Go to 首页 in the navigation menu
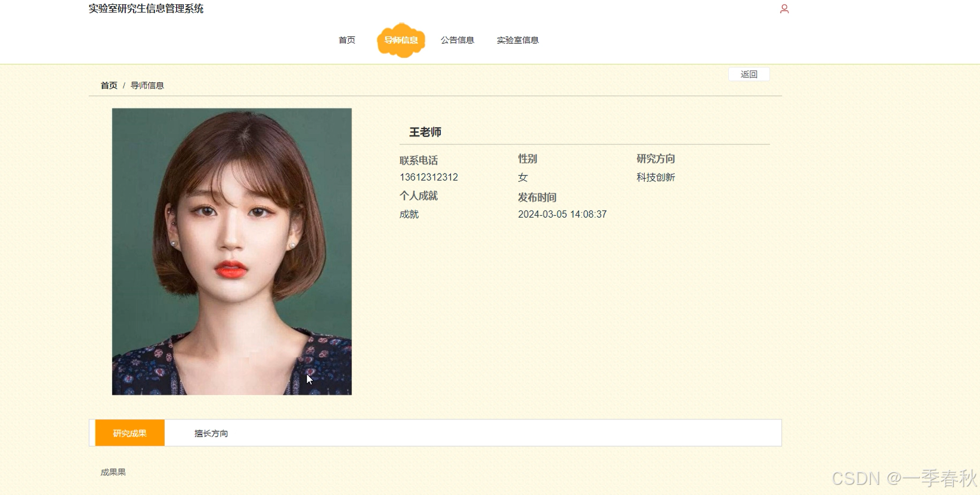This screenshot has width=980, height=495. pos(347,40)
